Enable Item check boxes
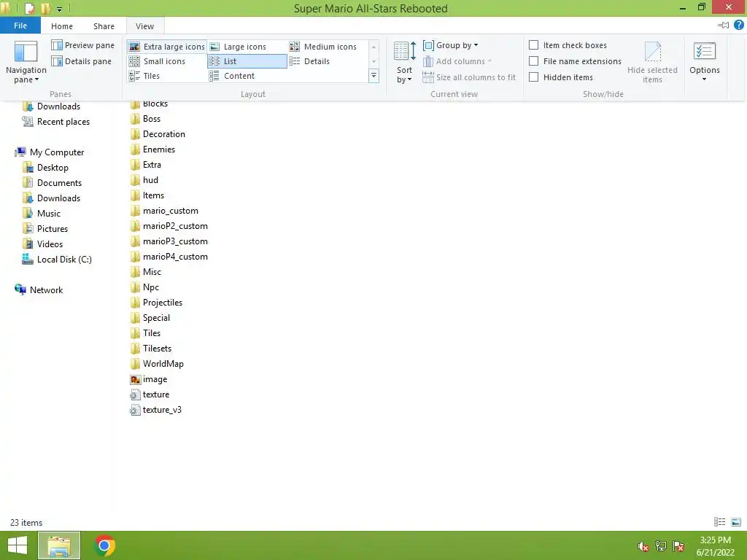This screenshot has height=560, width=747. pyautogui.click(x=534, y=44)
